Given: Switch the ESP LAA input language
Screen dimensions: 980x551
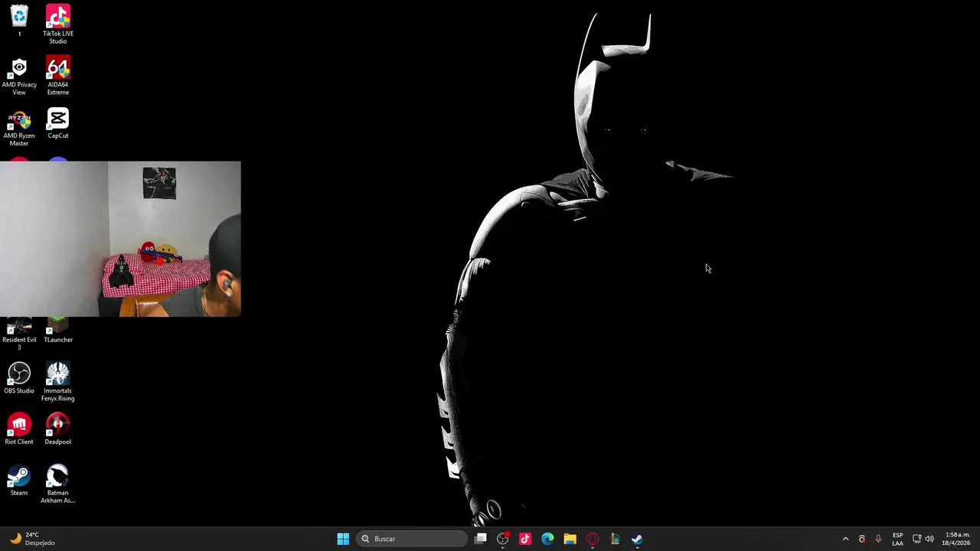Looking at the screenshot, I should click(897, 539).
